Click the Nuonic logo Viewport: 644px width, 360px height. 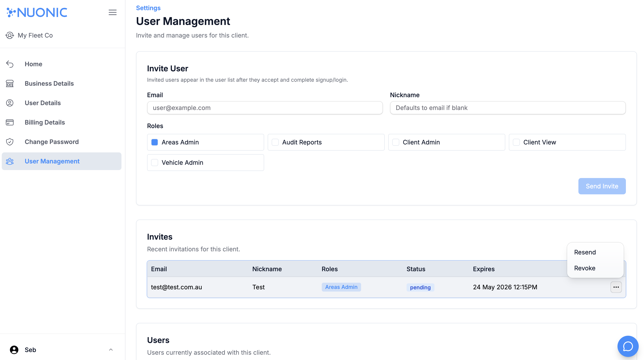37,13
